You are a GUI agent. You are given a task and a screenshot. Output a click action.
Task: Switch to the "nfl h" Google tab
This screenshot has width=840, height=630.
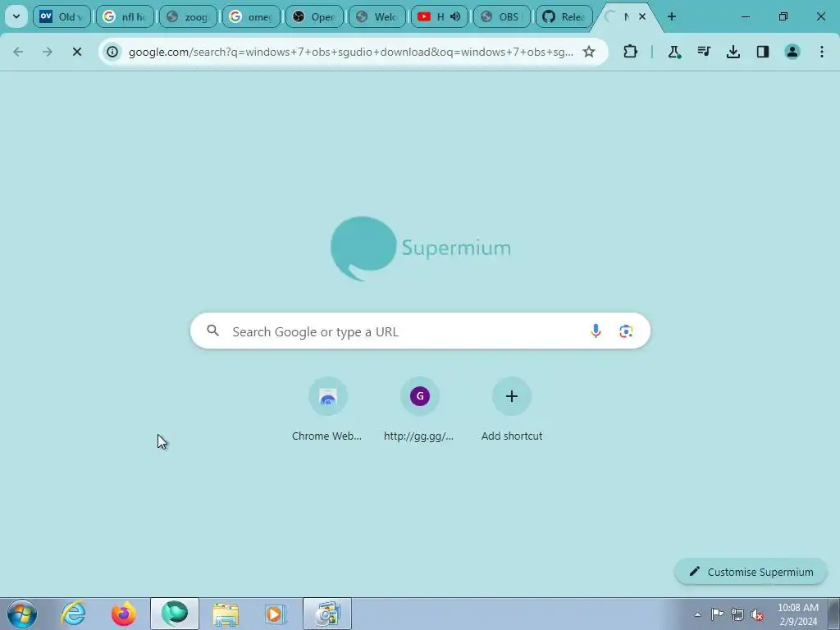(x=125, y=16)
